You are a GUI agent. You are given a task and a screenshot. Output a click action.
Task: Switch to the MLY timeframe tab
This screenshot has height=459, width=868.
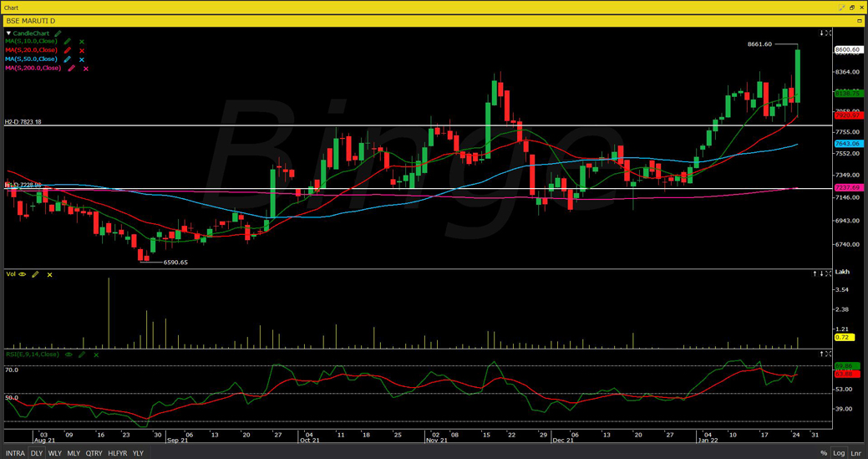pos(74,453)
